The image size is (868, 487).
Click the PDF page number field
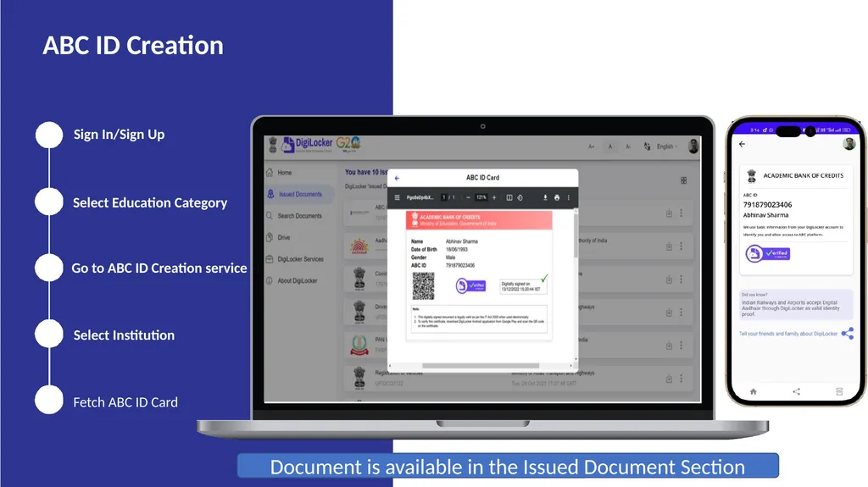point(444,197)
